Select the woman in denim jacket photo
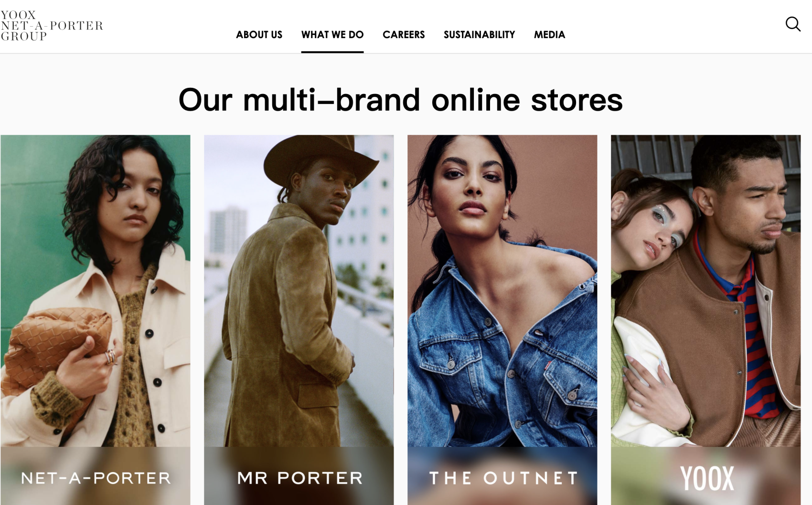 coord(502,291)
